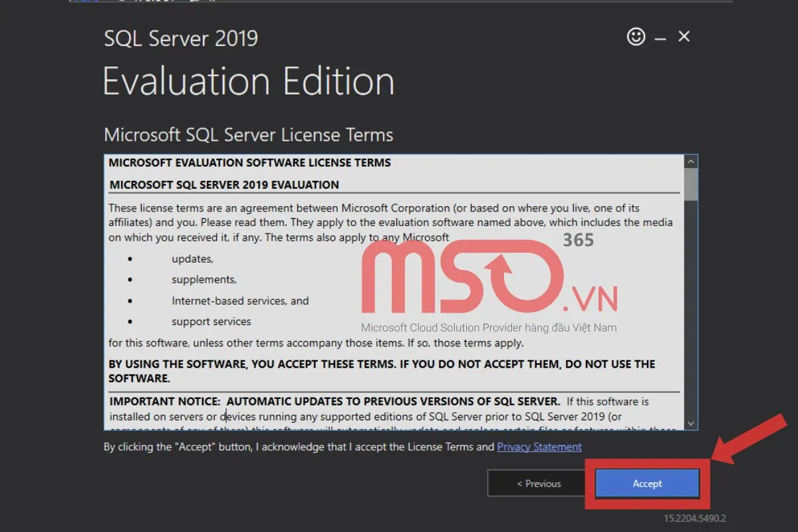The width and height of the screenshot is (798, 532).
Task: Click the SQL Server 2019 title text
Action: pos(180,38)
